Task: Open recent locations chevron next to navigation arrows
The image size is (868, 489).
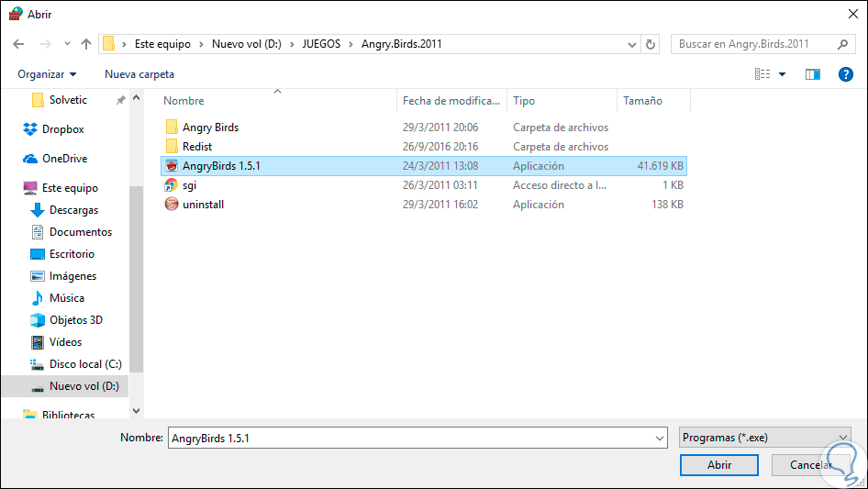Action: (67, 44)
